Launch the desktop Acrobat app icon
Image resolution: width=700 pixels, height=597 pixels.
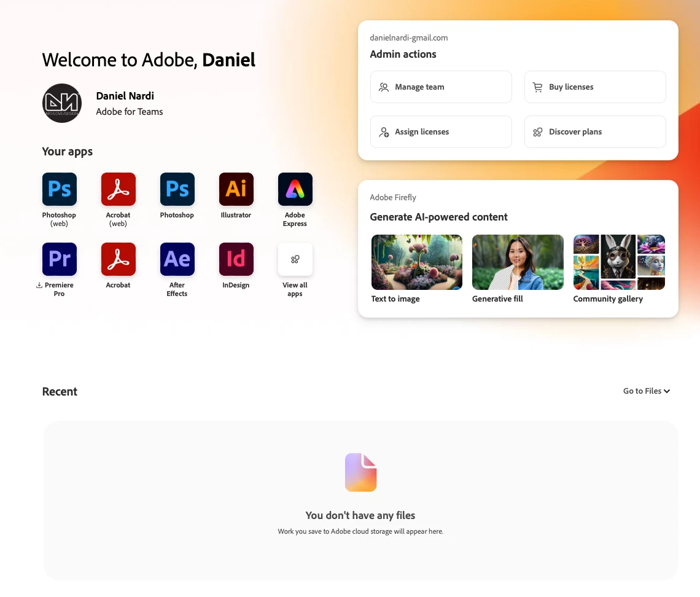[119, 259]
